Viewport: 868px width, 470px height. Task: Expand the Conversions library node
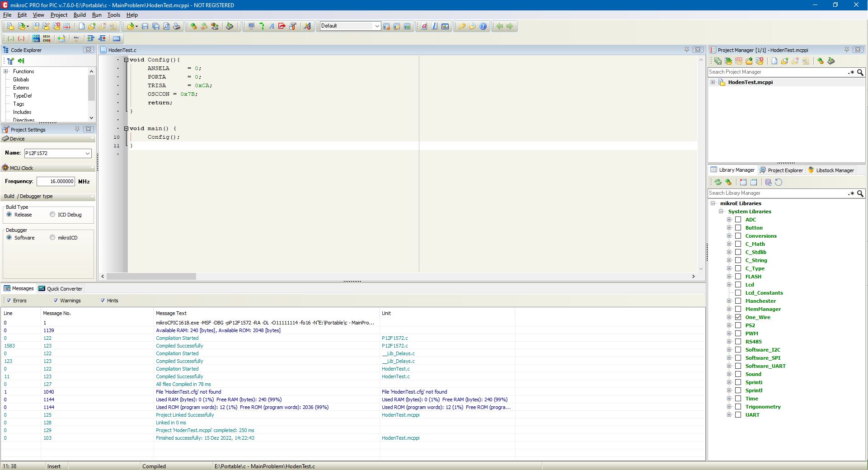[x=729, y=236]
